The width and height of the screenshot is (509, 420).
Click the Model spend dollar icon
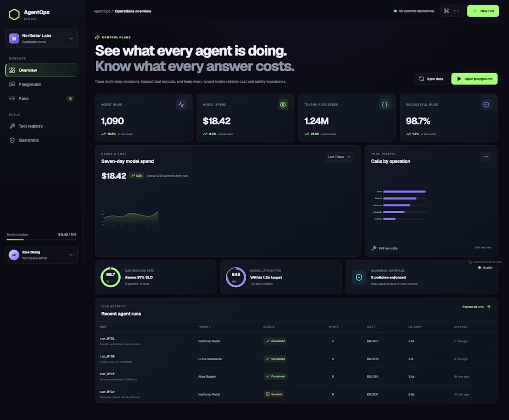point(283,105)
